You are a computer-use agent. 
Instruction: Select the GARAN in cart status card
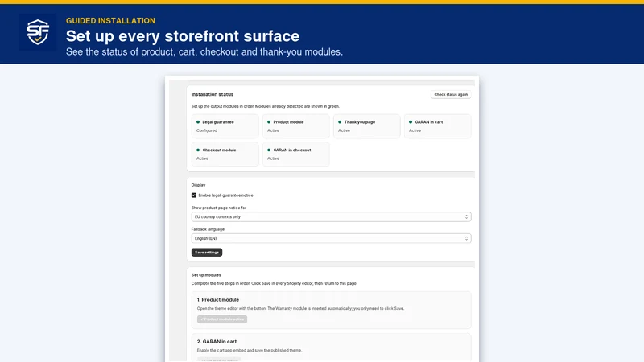coord(437,126)
